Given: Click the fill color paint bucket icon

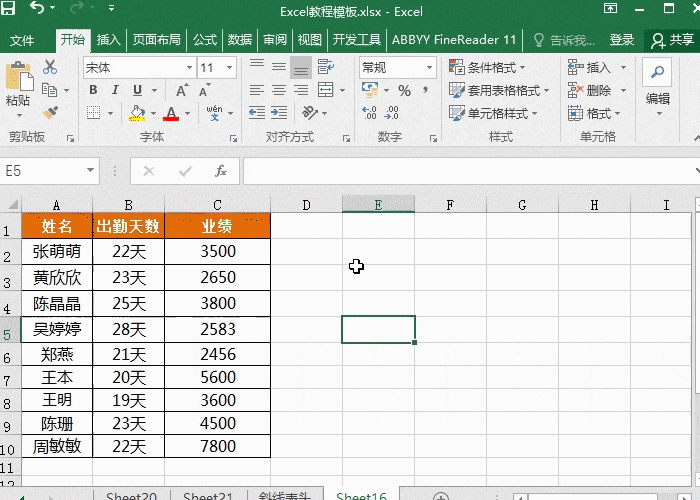Looking at the screenshot, I should coord(137,113).
